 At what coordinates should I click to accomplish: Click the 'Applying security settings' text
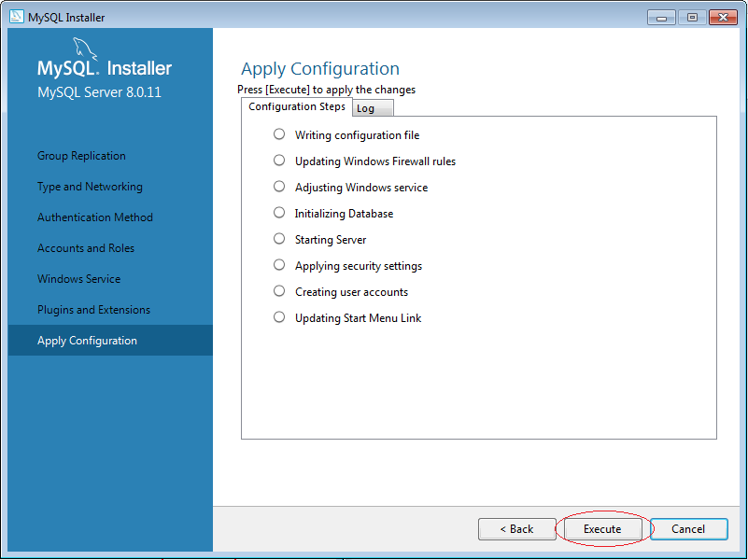coord(359,266)
